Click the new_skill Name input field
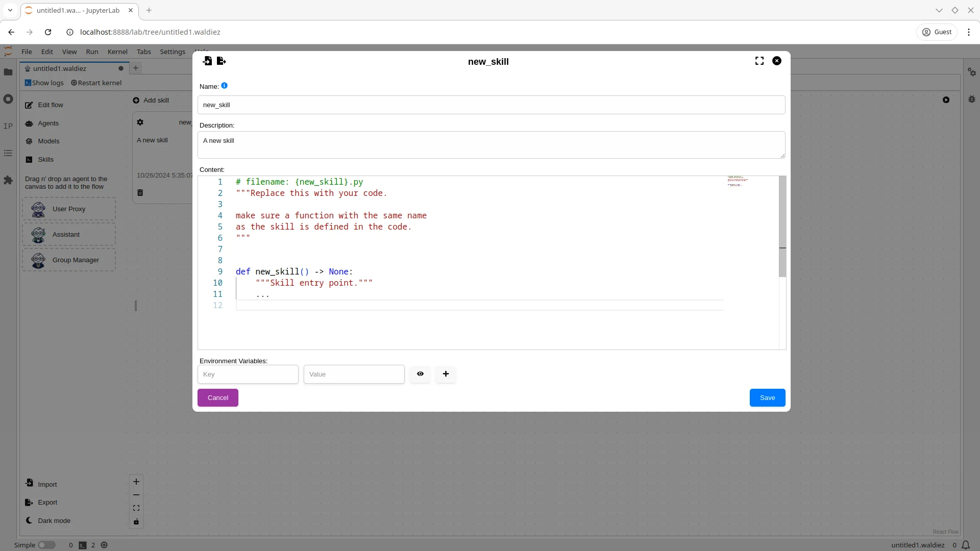The image size is (980, 551). pyautogui.click(x=493, y=105)
